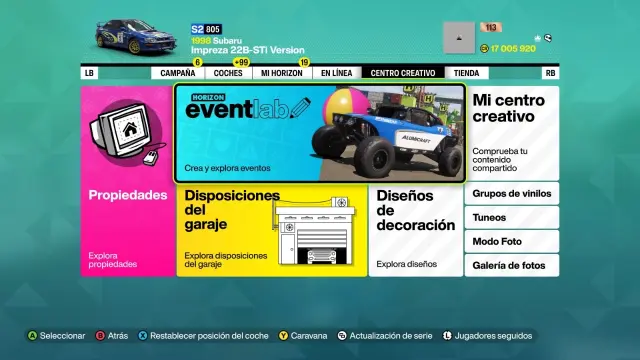Click the 'Explora propiedades' text

(113, 260)
